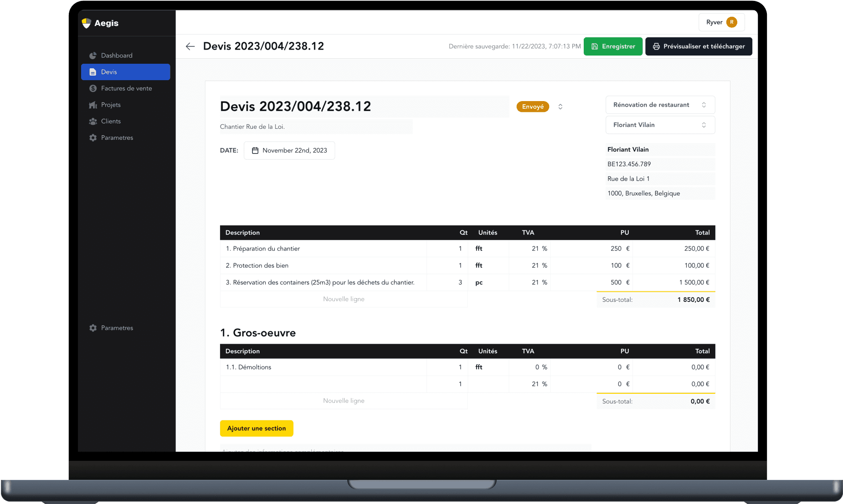Click the upper Parametres gear icon

pyautogui.click(x=93, y=137)
